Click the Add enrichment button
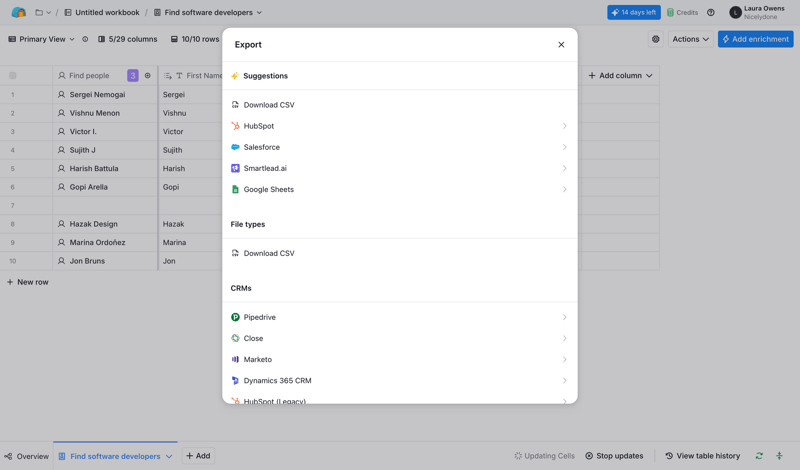 coord(756,39)
